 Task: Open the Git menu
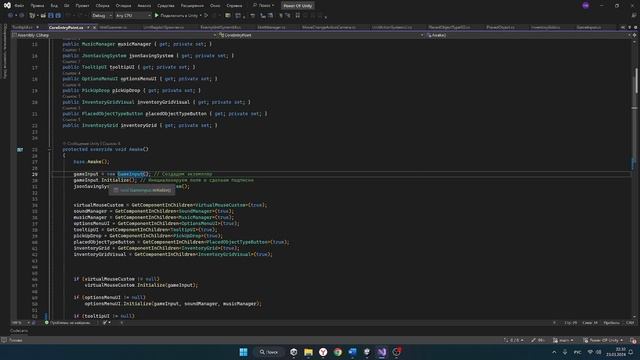(x=67, y=6)
